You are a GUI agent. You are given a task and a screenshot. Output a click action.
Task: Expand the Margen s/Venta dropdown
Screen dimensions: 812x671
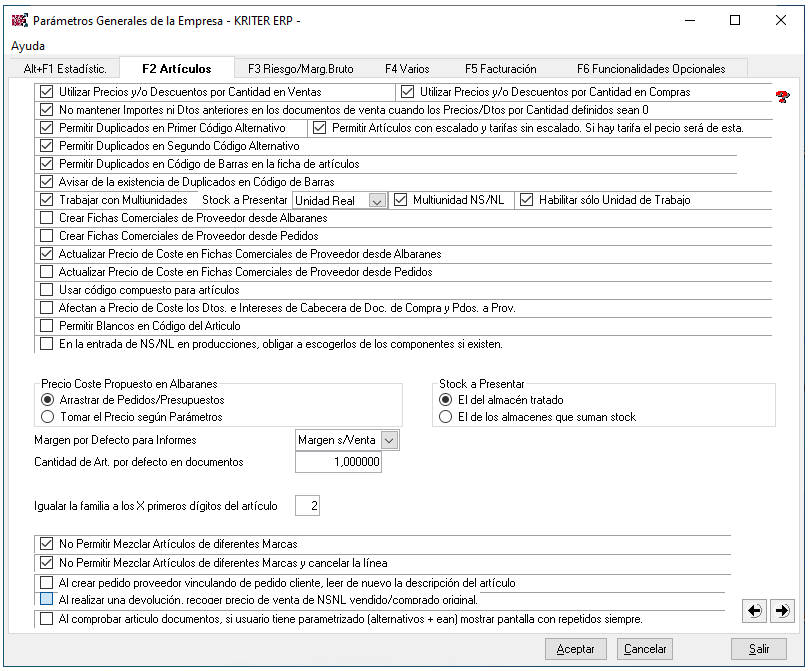pyautogui.click(x=389, y=441)
